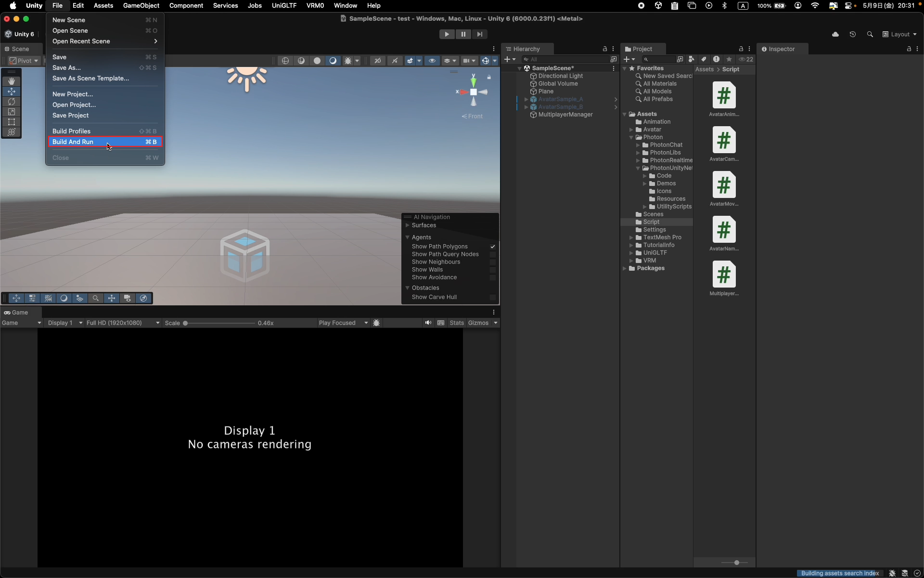Click Build And Run menu item
Image resolution: width=924 pixels, height=578 pixels.
coord(105,142)
